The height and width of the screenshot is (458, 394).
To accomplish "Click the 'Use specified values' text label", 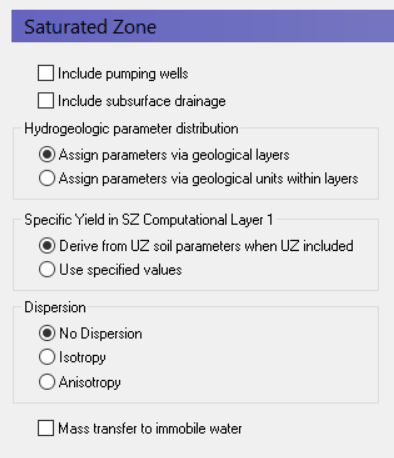I will pos(120,270).
